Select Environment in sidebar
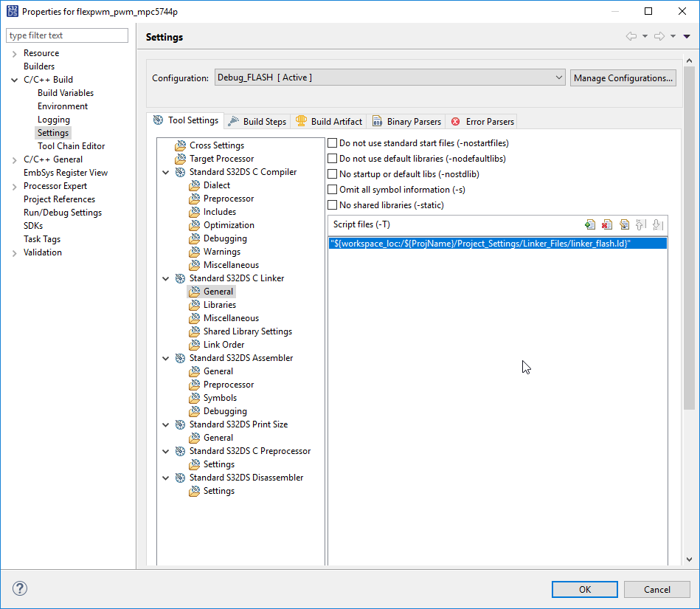This screenshot has width=700, height=609. (63, 106)
